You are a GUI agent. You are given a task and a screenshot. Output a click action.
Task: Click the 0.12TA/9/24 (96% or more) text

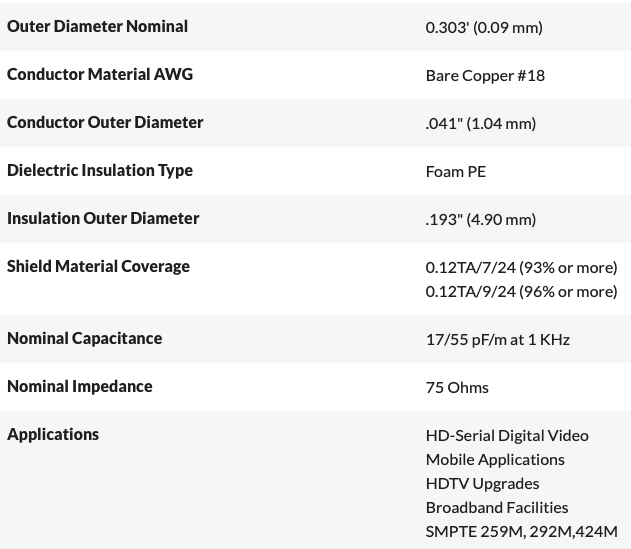521,291
